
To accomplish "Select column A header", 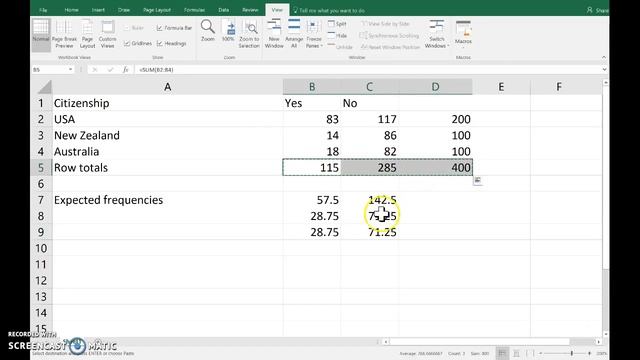I will click(168, 87).
